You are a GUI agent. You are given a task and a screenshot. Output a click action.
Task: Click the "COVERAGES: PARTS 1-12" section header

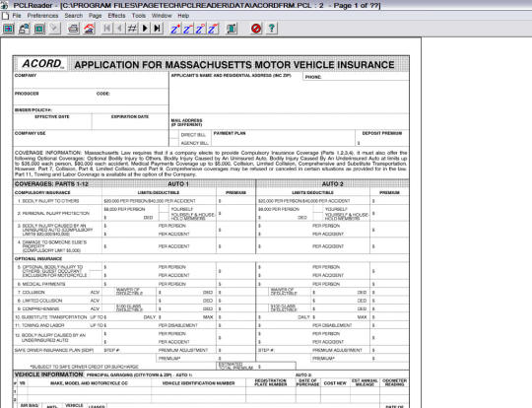51,184
